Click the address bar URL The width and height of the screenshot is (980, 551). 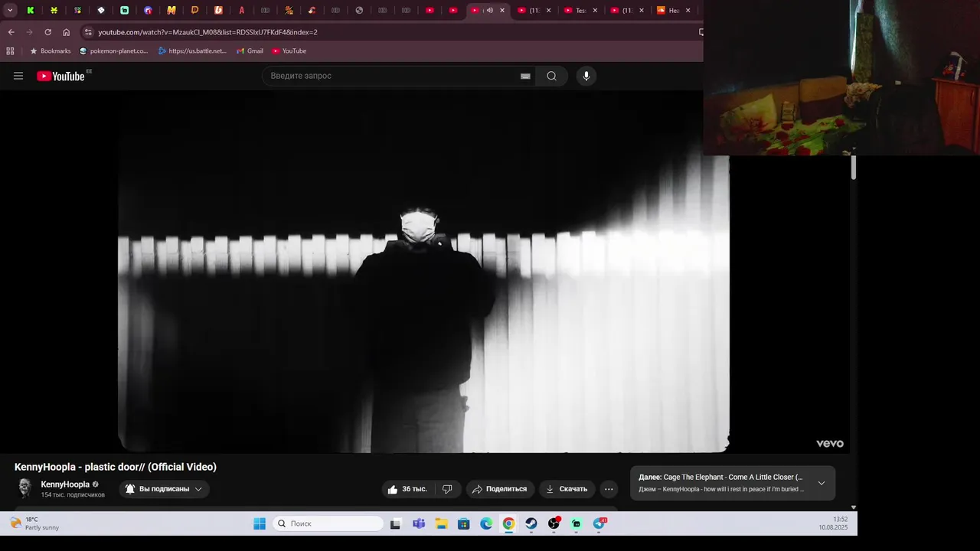(x=207, y=32)
